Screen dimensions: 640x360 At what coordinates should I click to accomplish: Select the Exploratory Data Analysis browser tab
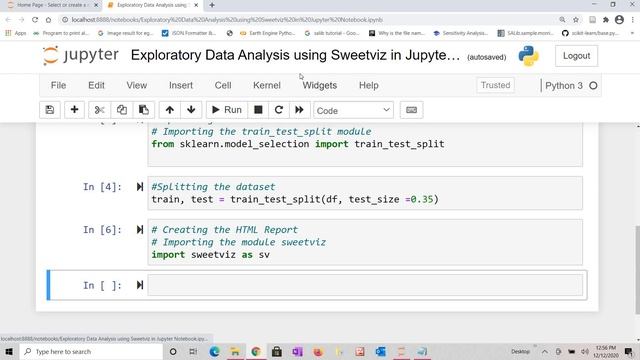coord(152,5)
